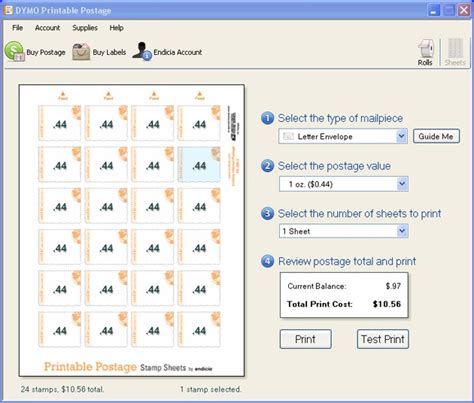The image size is (474, 403).
Task: Click the Print button
Action: (305, 339)
